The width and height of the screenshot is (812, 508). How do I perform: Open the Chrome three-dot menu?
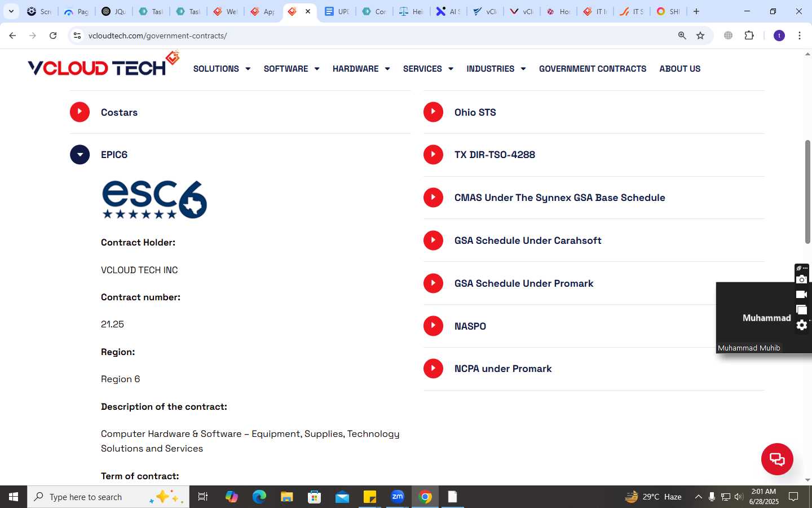tap(800, 36)
